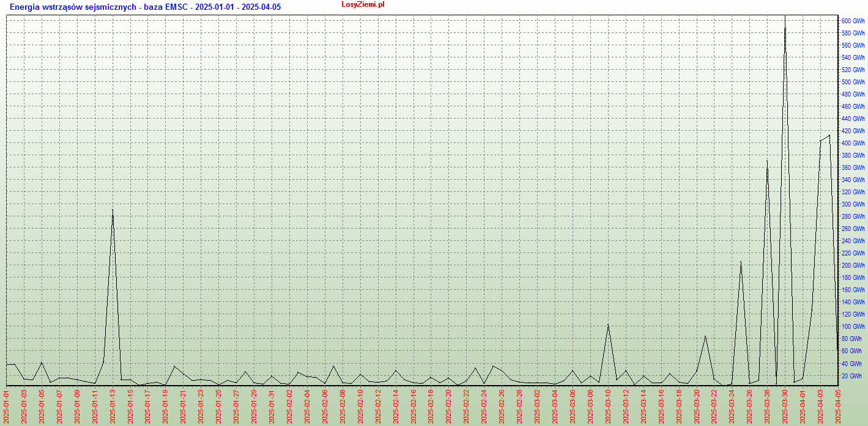Screen dimensions: 868x426
Task: Open the LosyZiemi.pl link
Action: coord(363,5)
